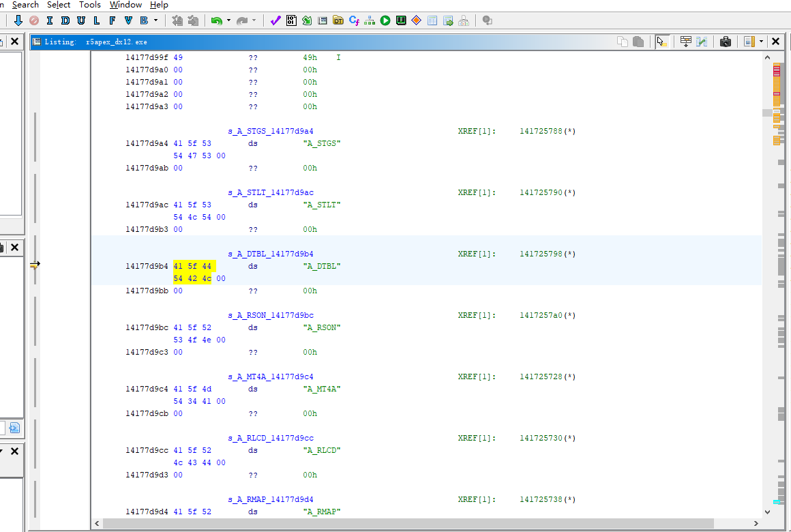The width and height of the screenshot is (791, 532).
Task: Go to next non-function with V icon
Action: [128, 20]
